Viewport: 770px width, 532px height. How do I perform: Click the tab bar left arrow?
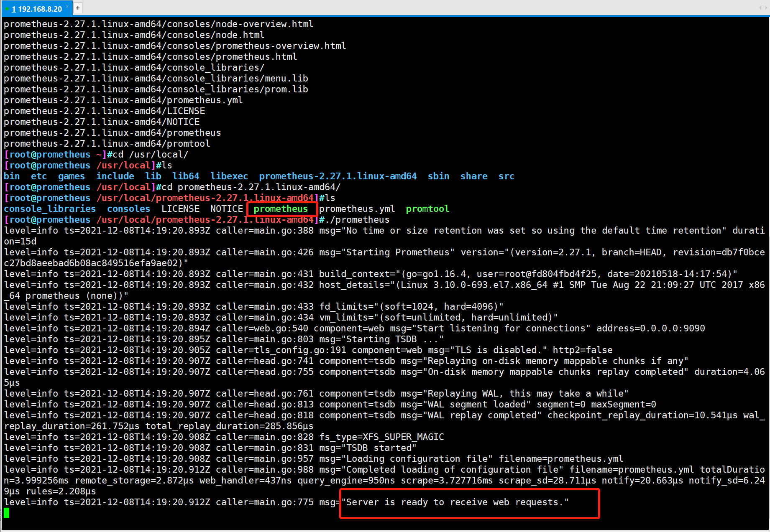pyautogui.click(x=760, y=8)
